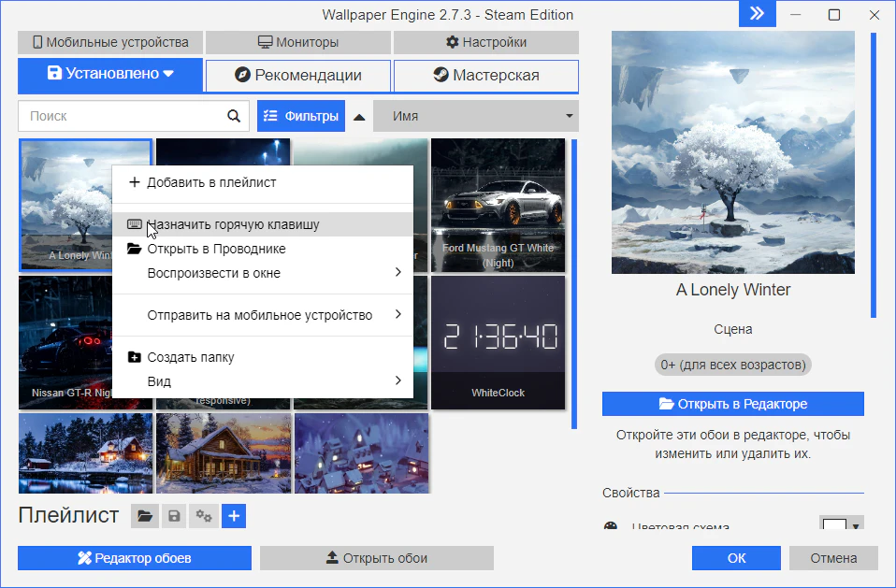Click inside the Поиск search field

[x=122, y=117]
